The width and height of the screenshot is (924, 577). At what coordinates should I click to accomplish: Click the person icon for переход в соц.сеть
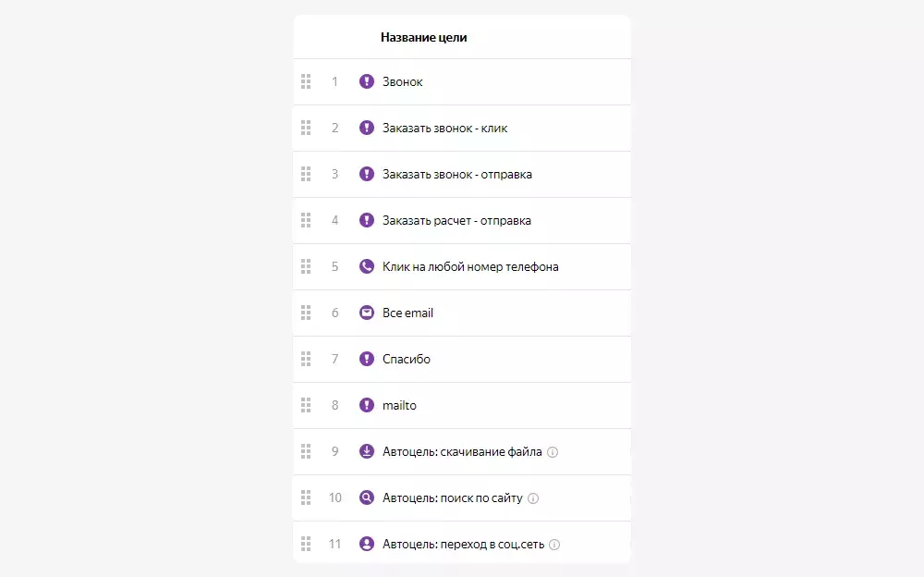click(367, 544)
